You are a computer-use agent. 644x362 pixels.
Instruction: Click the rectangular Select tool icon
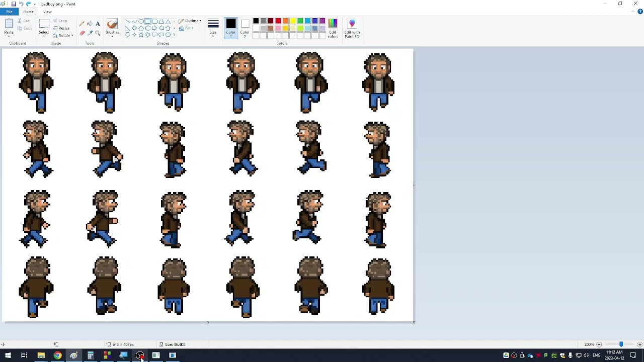pyautogui.click(x=44, y=24)
